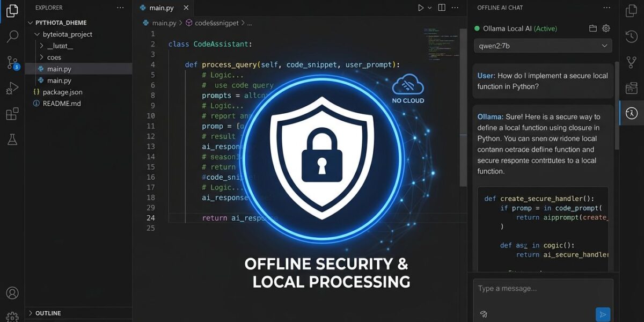
Task: Open the Search view in the activity bar
Action: click(12, 36)
